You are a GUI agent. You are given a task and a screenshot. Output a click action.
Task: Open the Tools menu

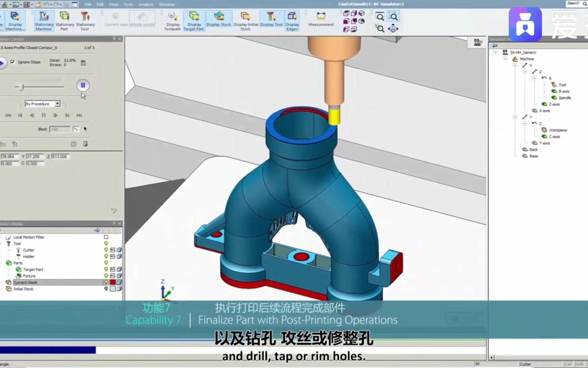(x=128, y=4)
